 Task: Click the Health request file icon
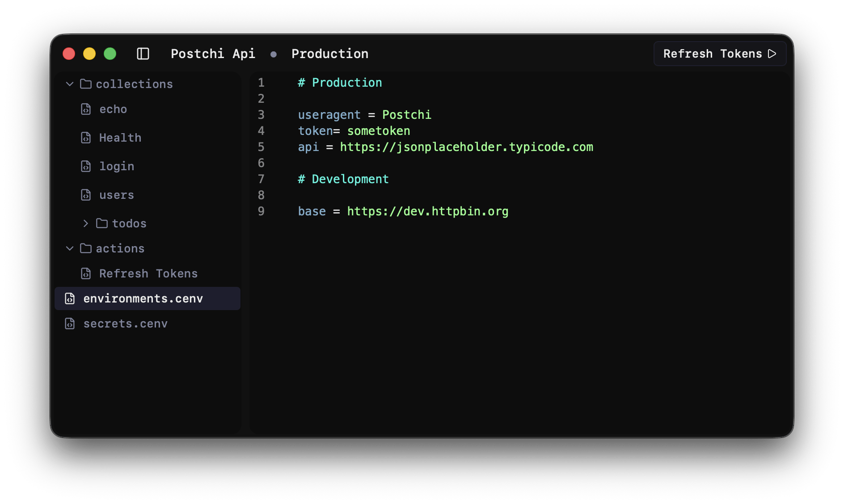coord(86,138)
